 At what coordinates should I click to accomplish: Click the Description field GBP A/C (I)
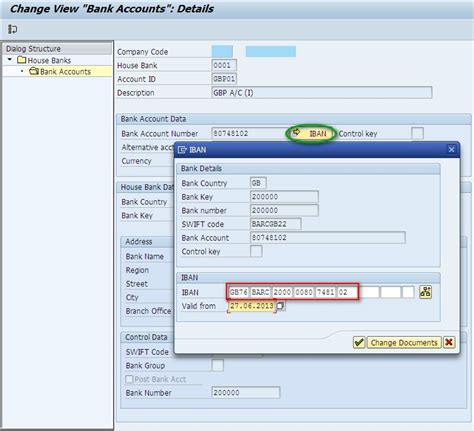tap(322, 93)
